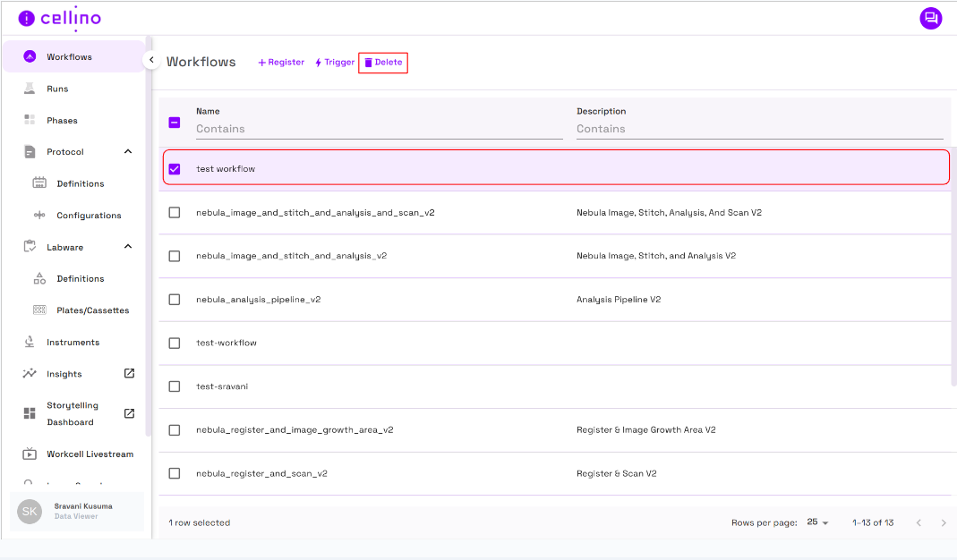Image resolution: width=957 pixels, height=560 pixels.
Task: Open Plates/Cassettes under Labware
Action: point(92,310)
